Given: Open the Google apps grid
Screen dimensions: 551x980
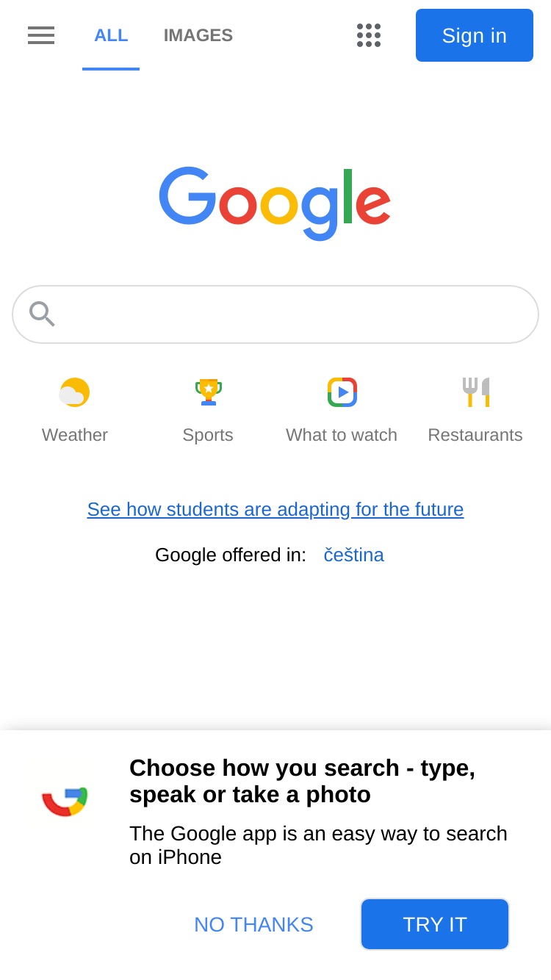Looking at the screenshot, I should click(x=369, y=35).
